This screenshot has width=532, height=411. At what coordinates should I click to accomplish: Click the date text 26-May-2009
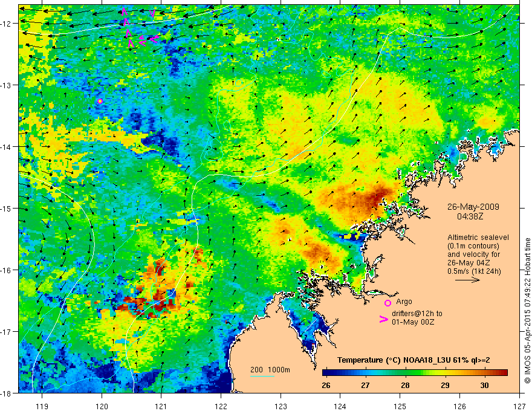(473, 207)
